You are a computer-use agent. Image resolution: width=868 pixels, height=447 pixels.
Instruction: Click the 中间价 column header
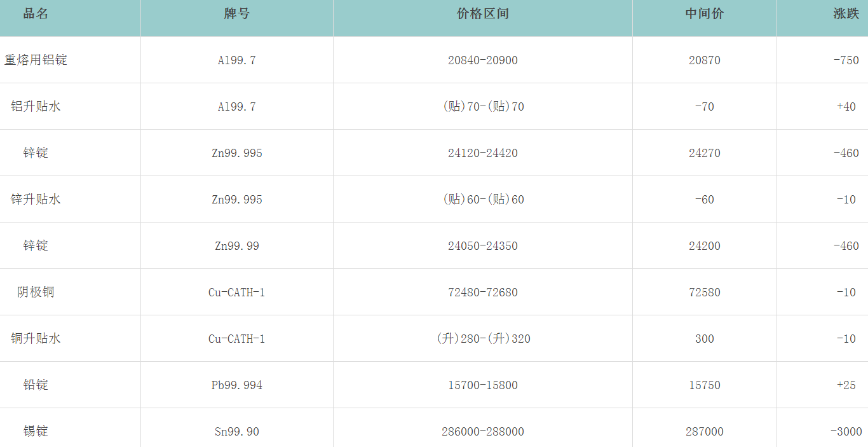click(x=704, y=14)
